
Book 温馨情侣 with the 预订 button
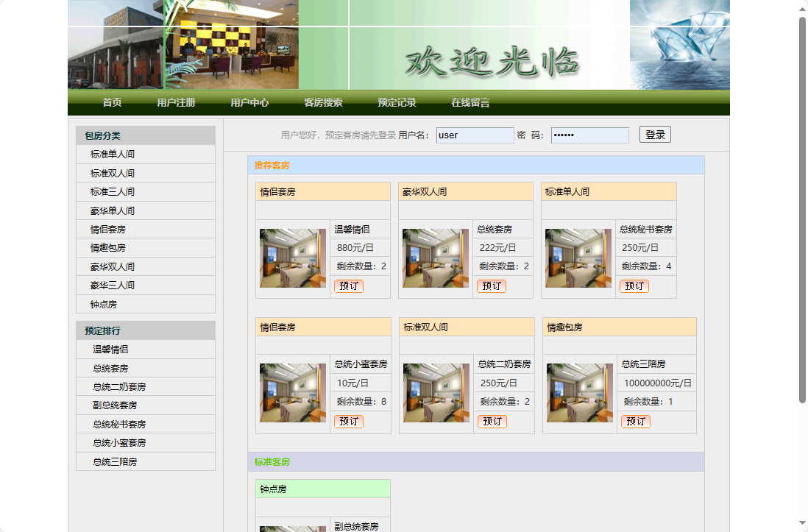348,286
